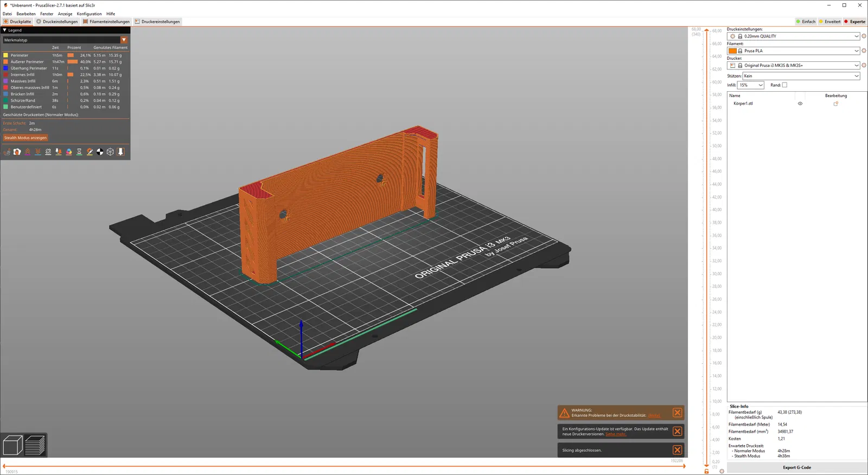Open the Bearbeiten menu
The width and height of the screenshot is (868, 475).
pos(26,14)
